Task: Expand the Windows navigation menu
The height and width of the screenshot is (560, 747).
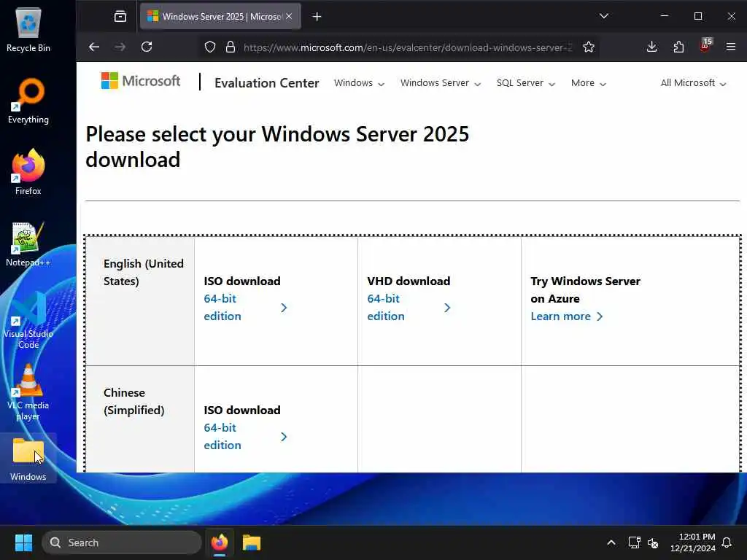Action: (359, 83)
